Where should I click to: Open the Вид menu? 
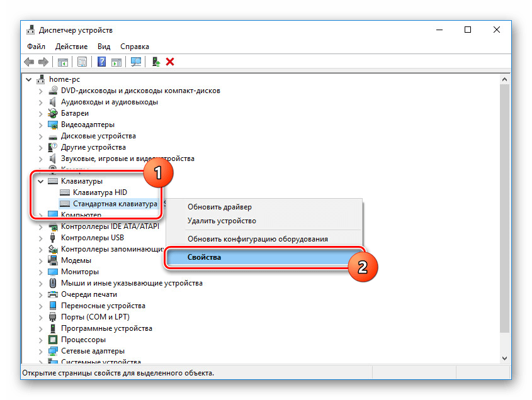click(x=104, y=47)
